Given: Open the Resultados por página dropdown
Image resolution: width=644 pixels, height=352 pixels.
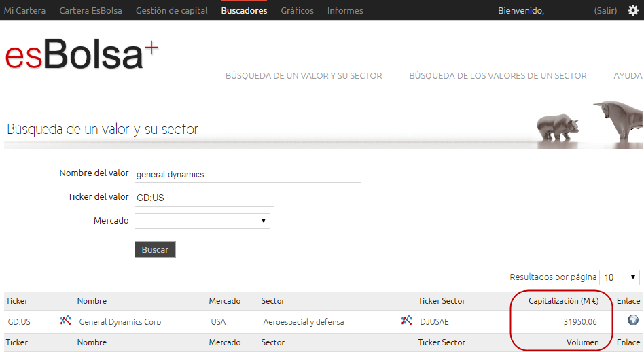Looking at the screenshot, I should pyautogui.click(x=620, y=277).
